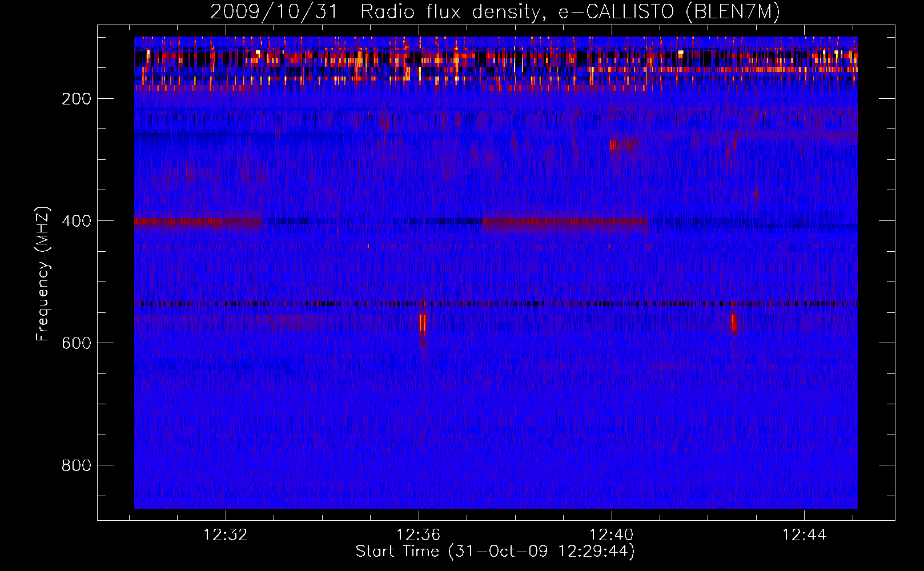The image size is (924, 571).
Task: Click the 400 frequency tick label
Action: (77, 221)
